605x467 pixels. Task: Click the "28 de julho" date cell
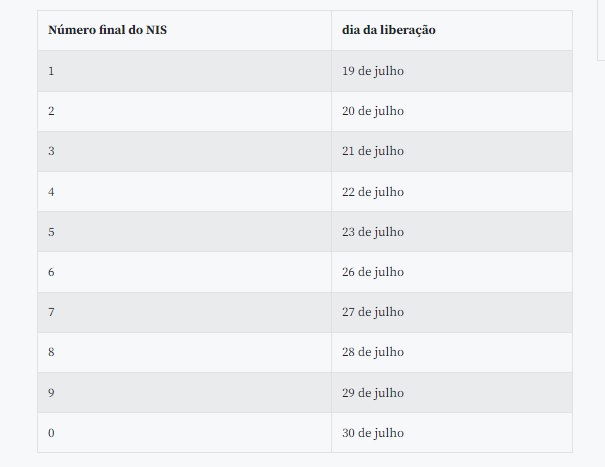click(x=373, y=352)
